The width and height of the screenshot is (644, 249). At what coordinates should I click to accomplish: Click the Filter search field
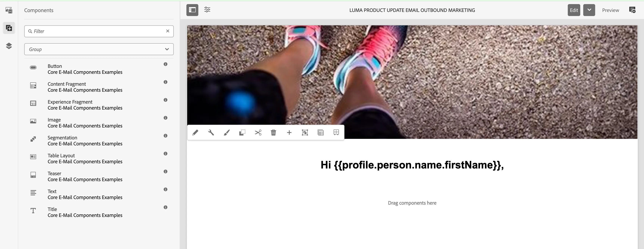[x=99, y=31]
